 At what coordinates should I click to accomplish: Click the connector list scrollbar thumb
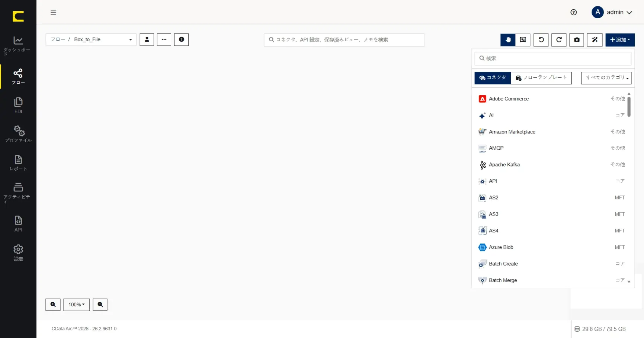point(629,107)
